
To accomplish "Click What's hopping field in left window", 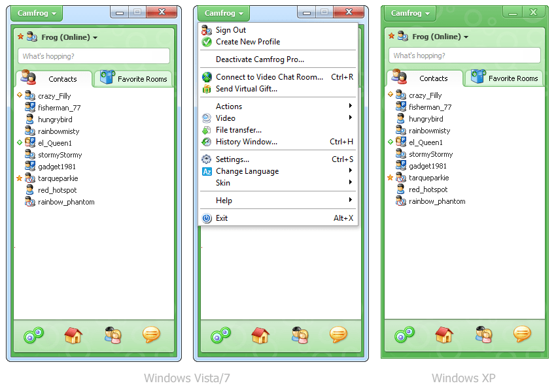I will (94, 56).
